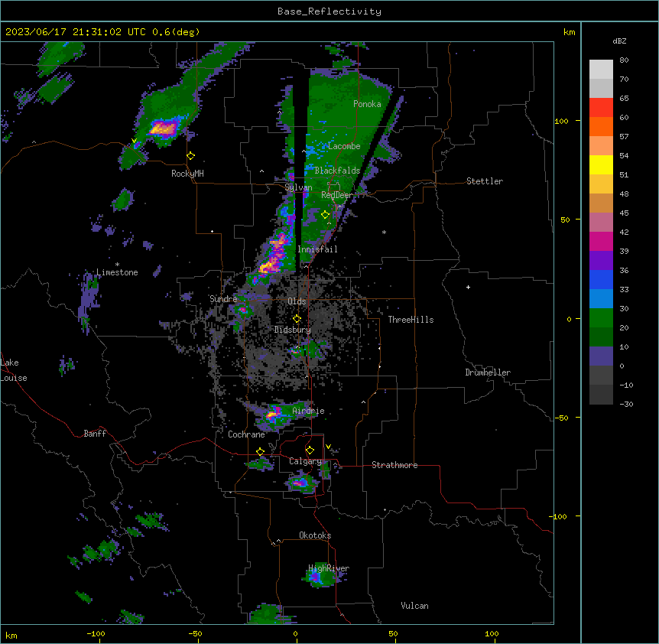
Task: Click the Banff label
Action: pos(95,434)
